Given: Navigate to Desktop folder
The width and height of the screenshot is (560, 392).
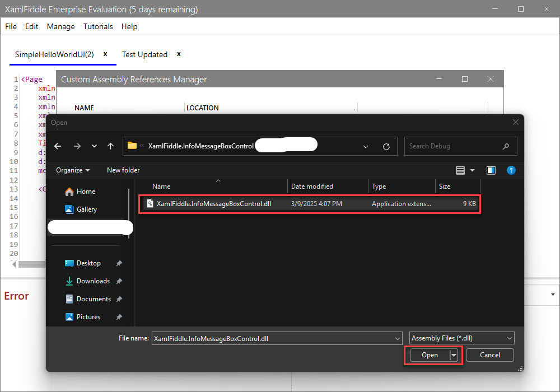Looking at the screenshot, I should pos(83,263).
